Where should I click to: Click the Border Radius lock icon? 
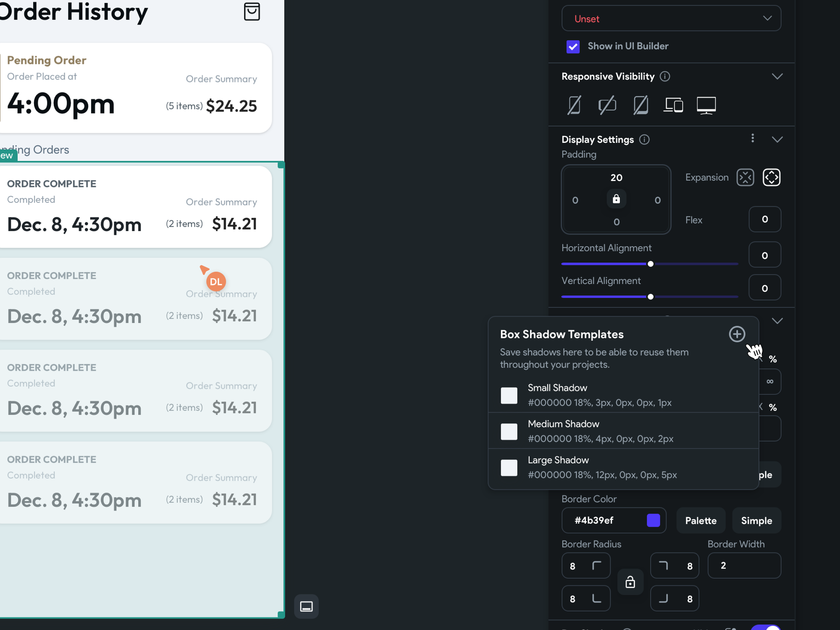(630, 582)
